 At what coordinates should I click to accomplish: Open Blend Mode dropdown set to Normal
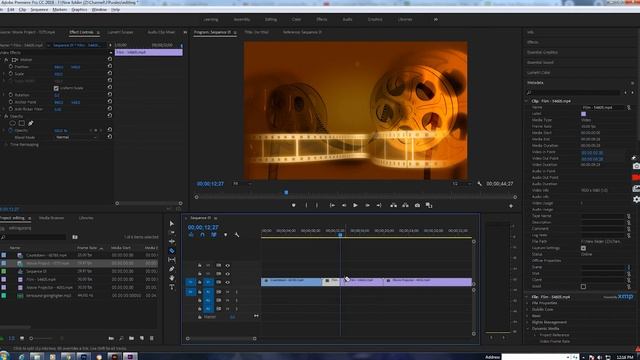click(x=76, y=138)
